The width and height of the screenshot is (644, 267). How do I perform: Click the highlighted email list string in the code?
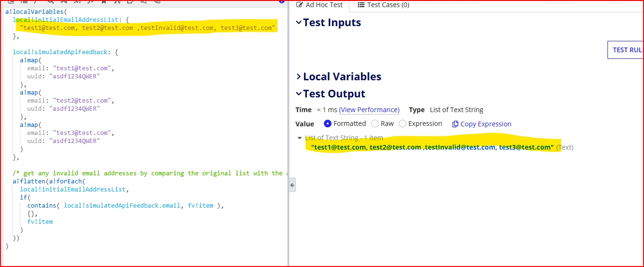(147, 28)
